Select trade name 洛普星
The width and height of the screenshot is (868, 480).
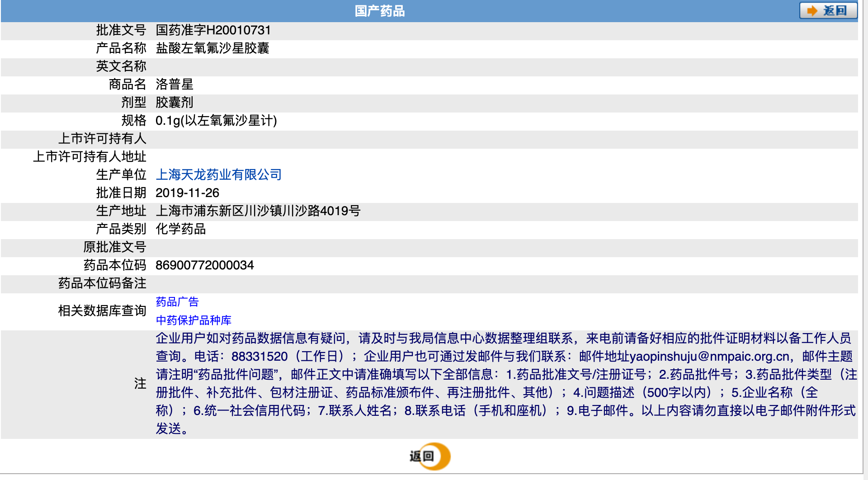point(175,85)
